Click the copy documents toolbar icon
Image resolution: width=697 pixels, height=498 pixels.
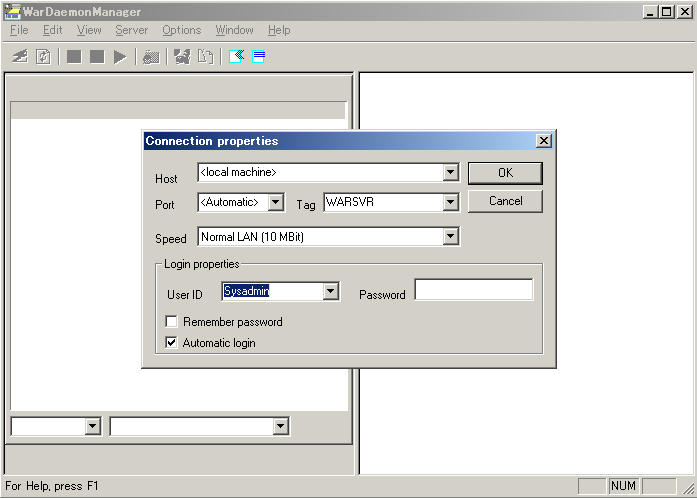tap(205, 56)
